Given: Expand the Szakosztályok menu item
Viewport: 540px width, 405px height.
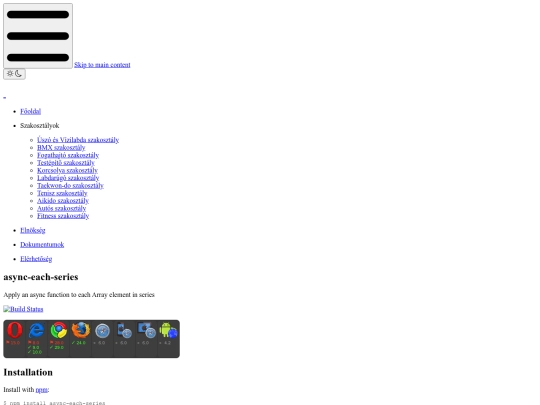Looking at the screenshot, I should coord(40,125).
